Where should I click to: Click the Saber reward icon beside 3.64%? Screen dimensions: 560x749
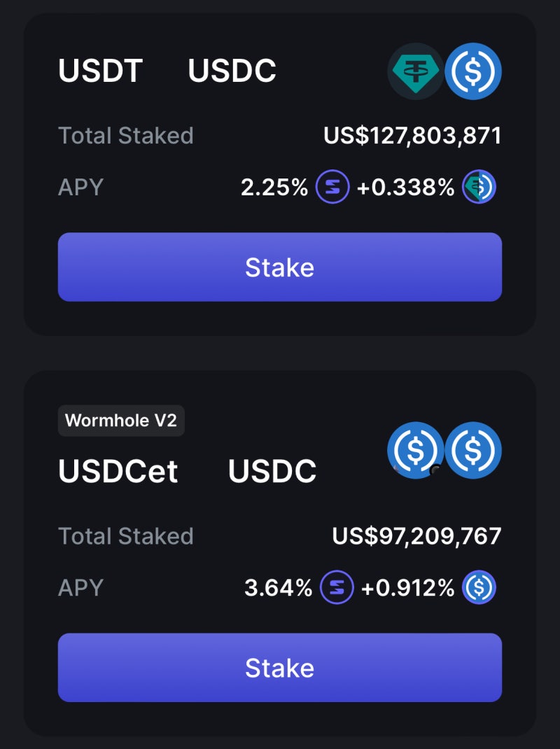(x=337, y=587)
